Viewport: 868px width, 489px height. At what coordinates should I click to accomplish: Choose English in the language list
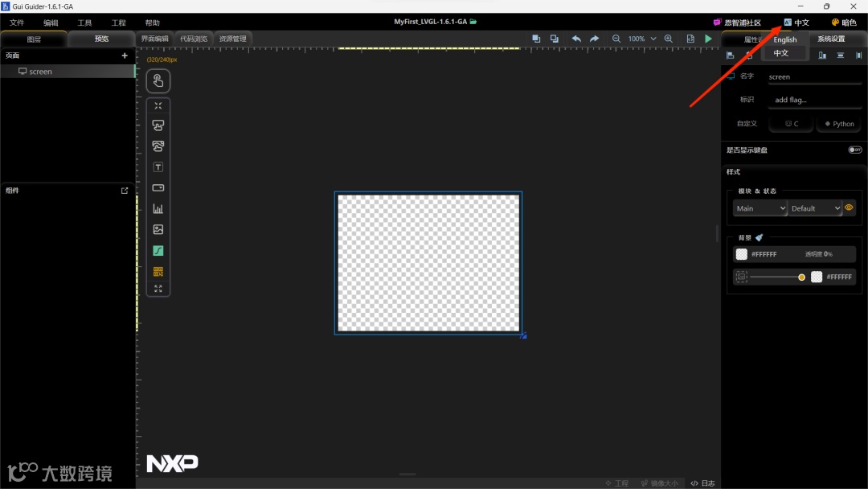tap(785, 40)
